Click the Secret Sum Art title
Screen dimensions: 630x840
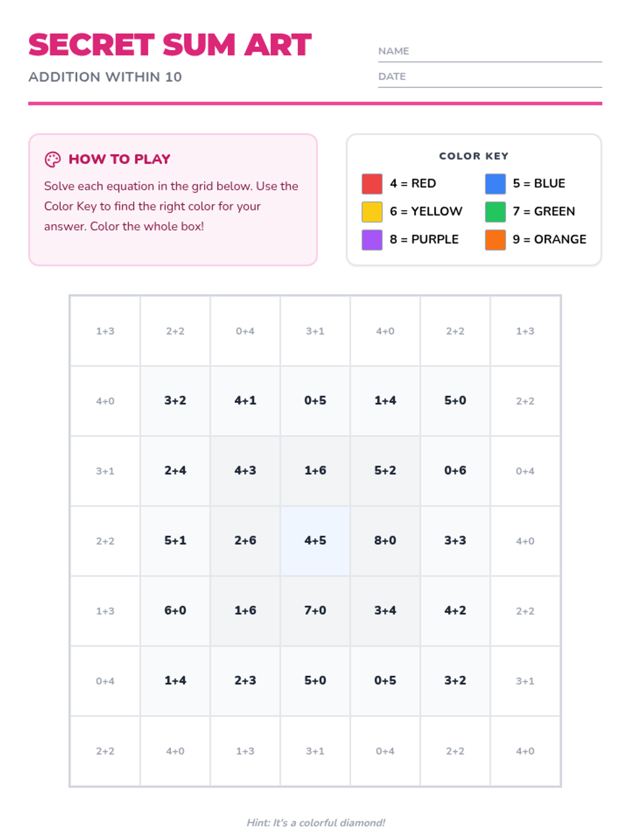coord(170,45)
